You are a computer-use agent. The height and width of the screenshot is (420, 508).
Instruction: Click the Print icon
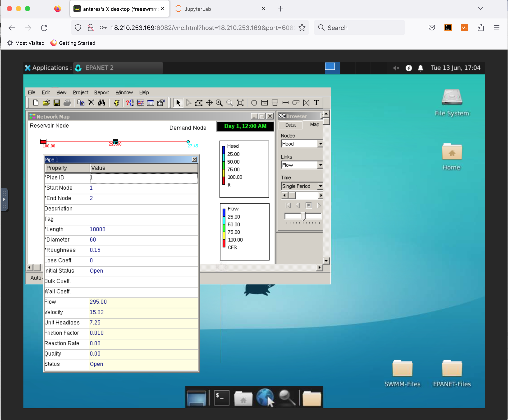tap(67, 103)
